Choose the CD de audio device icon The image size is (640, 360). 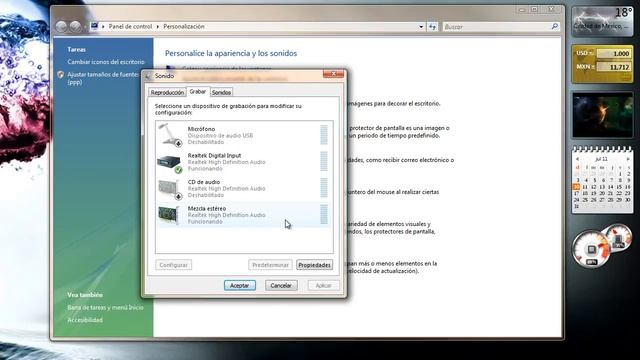(x=169, y=190)
